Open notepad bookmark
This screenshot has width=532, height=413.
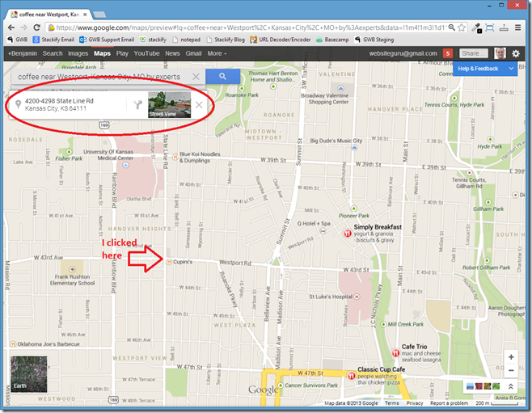click(186, 40)
